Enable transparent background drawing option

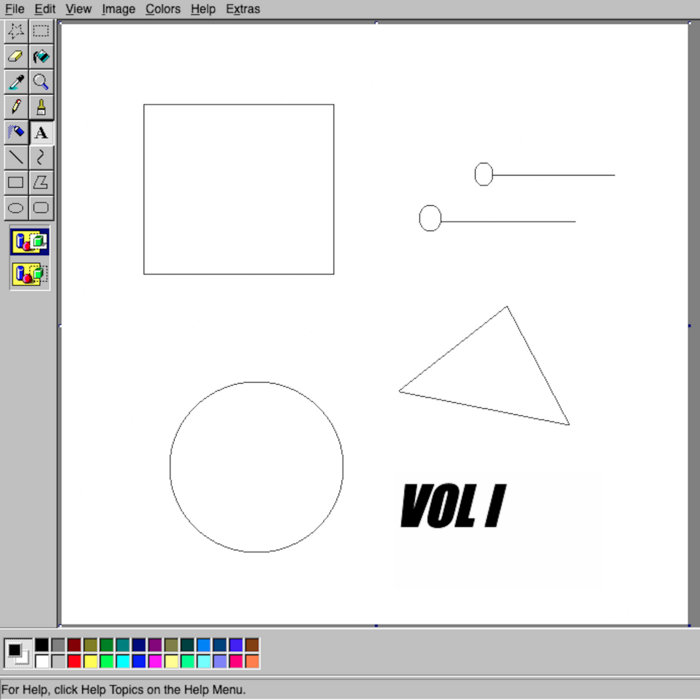(29, 274)
